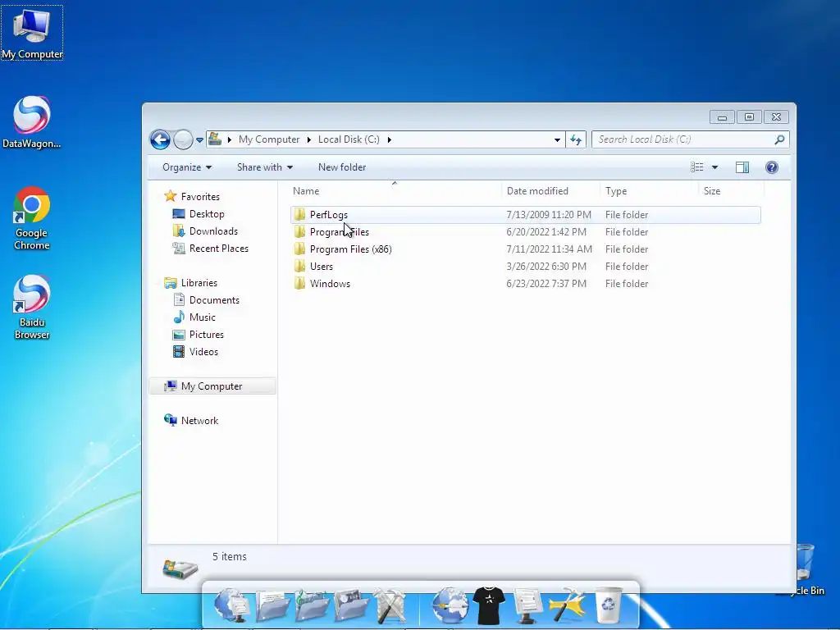Click the date 7/13/2009 11:20 PM
Screen dimensions: 840x630
coord(549,215)
